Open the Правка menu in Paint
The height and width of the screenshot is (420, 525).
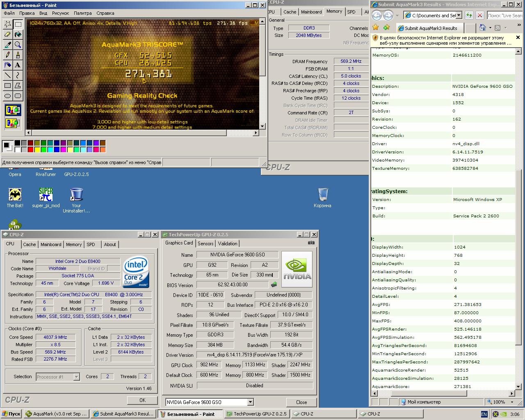click(27, 13)
